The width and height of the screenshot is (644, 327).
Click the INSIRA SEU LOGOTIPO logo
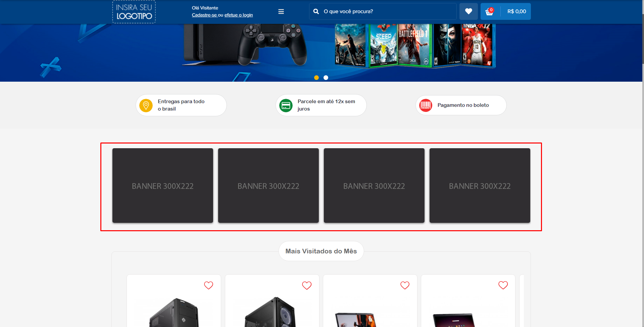point(134,12)
